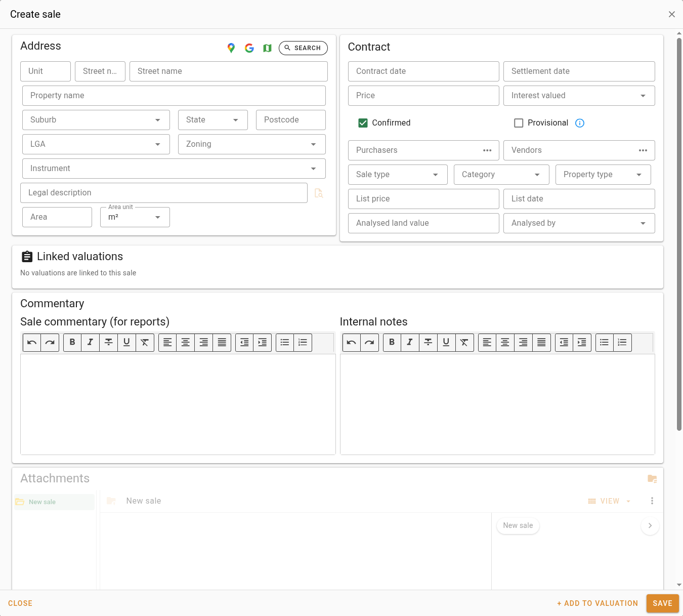Image resolution: width=683 pixels, height=616 pixels.
Task: Justify text in Sale commentary editor
Action: click(x=222, y=343)
